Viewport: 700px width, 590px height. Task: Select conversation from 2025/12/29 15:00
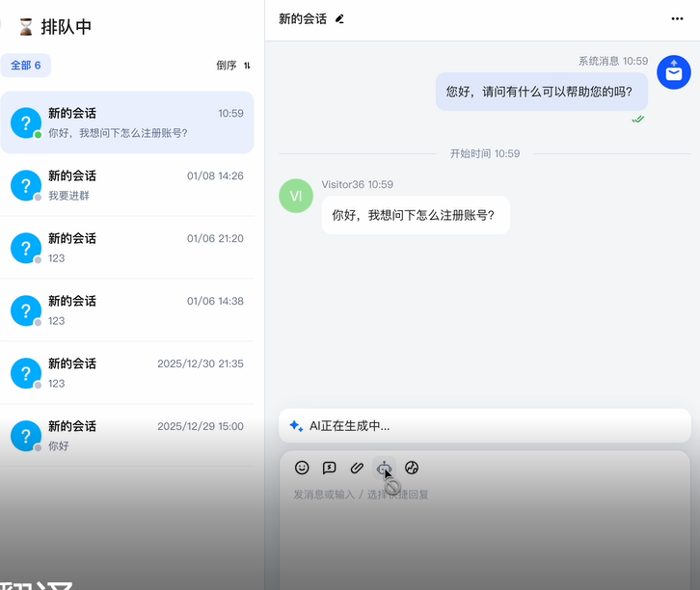[127, 436]
